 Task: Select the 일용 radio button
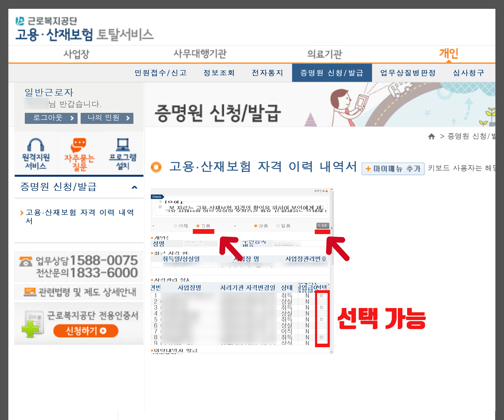pos(278,226)
